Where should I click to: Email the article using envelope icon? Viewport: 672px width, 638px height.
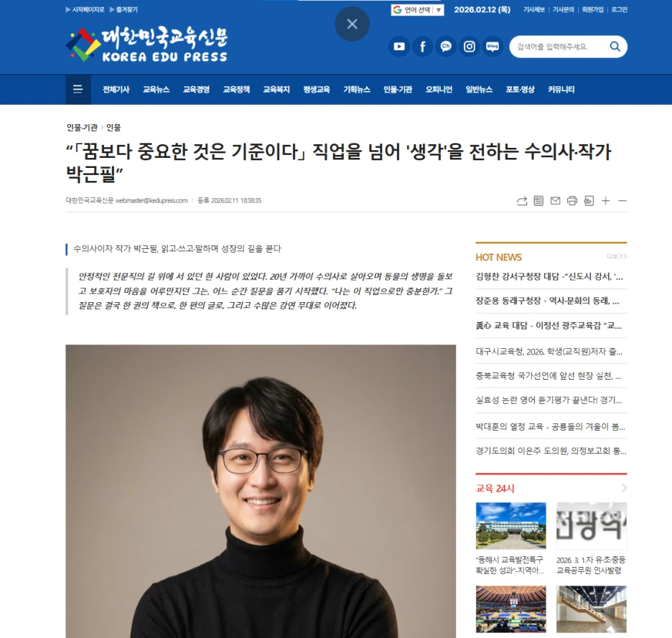556,200
